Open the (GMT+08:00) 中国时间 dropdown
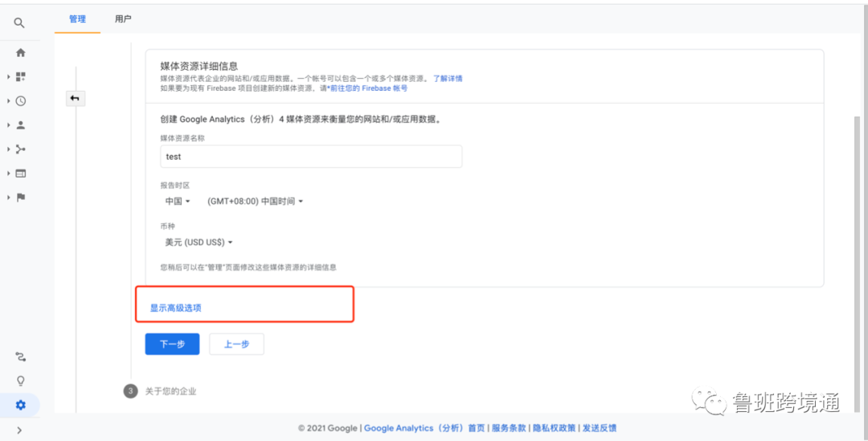The width and height of the screenshot is (868, 441). click(256, 202)
